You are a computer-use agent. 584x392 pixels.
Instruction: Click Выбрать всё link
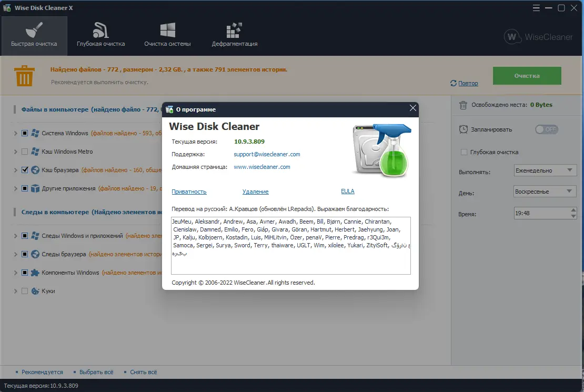pyautogui.click(x=96, y=372)
